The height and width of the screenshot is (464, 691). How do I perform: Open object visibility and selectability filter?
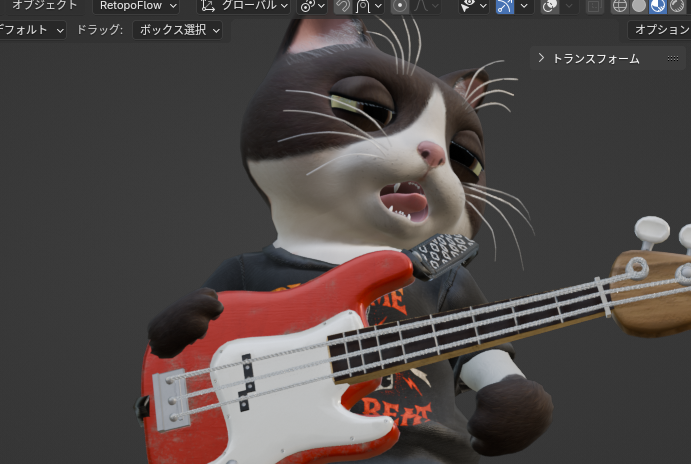tap(473, 6)
